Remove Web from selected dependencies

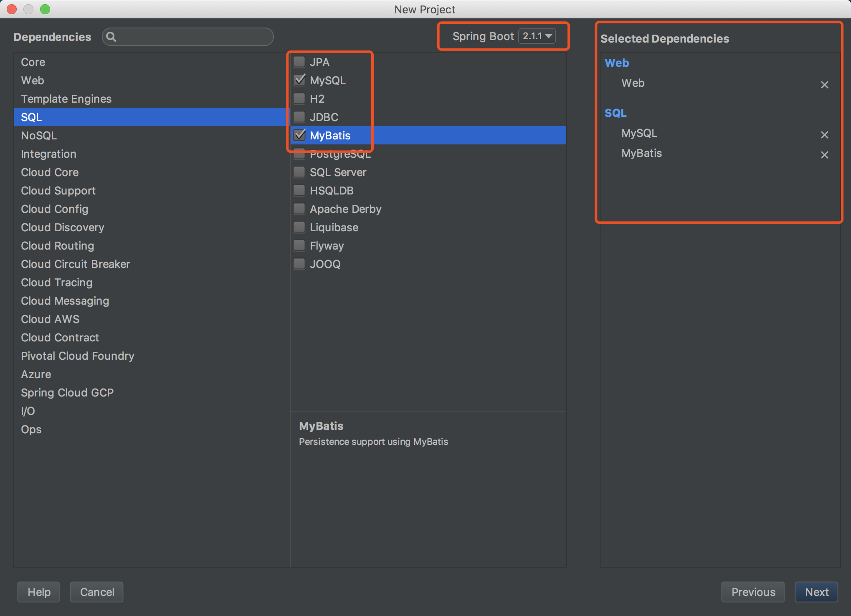coord(824,85)
